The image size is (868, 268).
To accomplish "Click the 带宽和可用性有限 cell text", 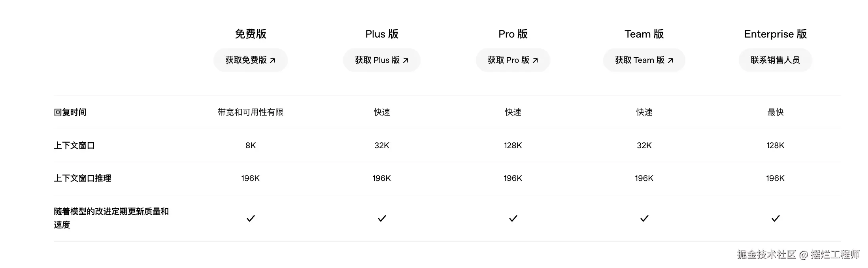I will click(251, 112).
